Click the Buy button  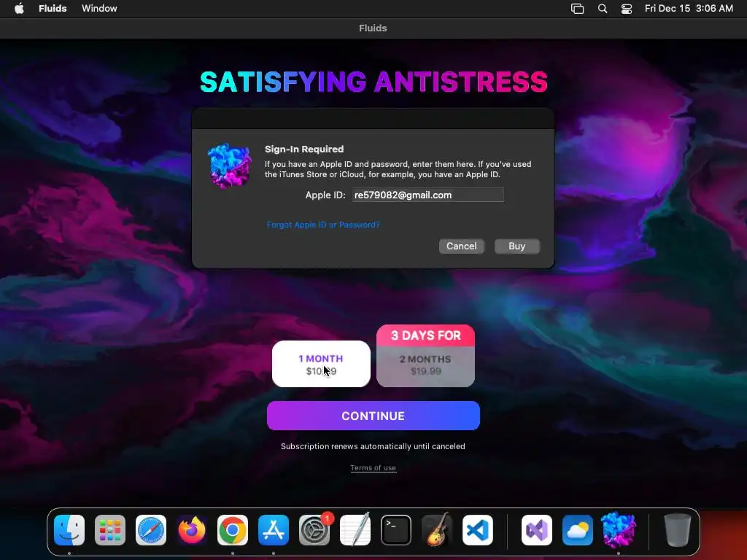pos(517,246)
